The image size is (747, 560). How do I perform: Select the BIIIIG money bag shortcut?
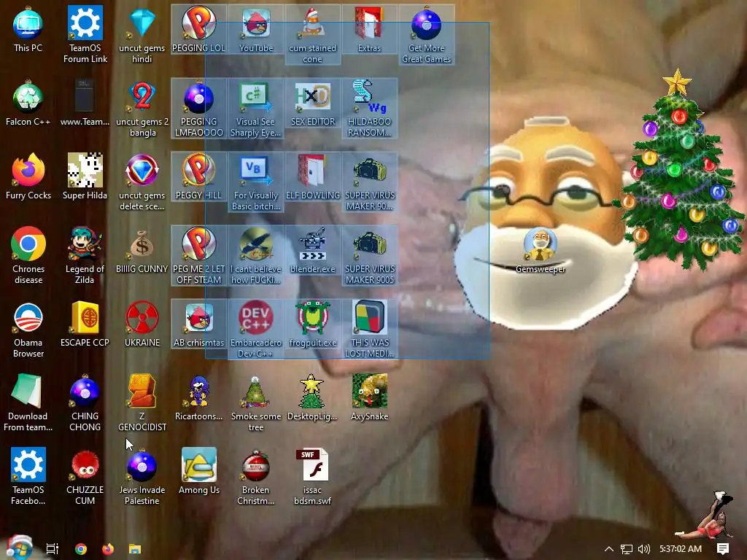tap(142, 251)
